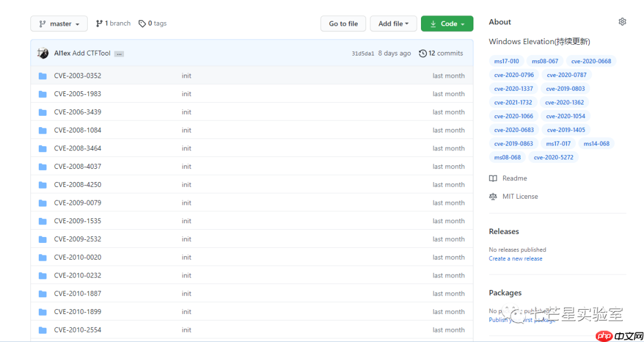The width and height of the screenshot is (644, 342).
Task: Open the CVE-2003-0352 folder name
Action: pos(78,76)
